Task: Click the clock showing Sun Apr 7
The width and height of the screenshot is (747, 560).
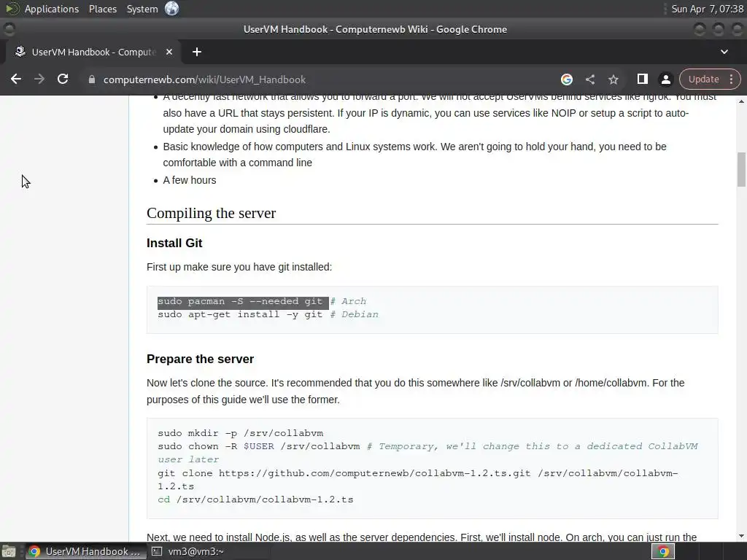Action: point(707,9)
